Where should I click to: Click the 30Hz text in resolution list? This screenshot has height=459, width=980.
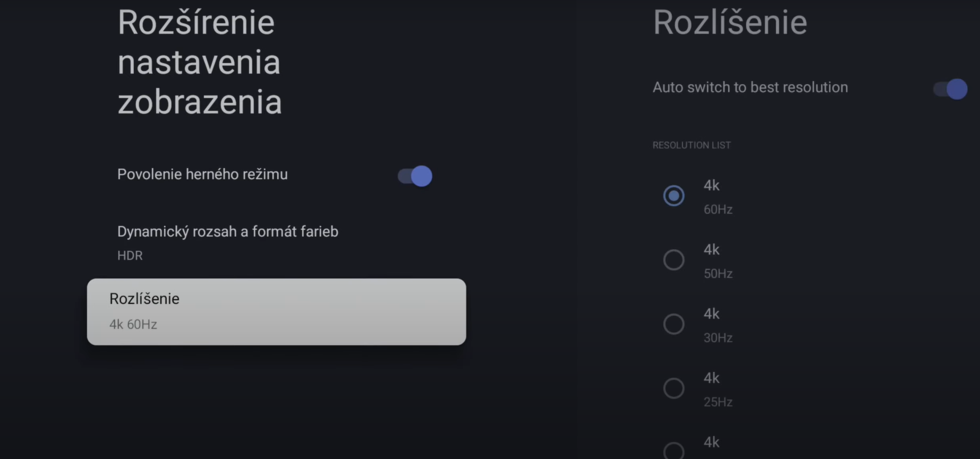718,338
